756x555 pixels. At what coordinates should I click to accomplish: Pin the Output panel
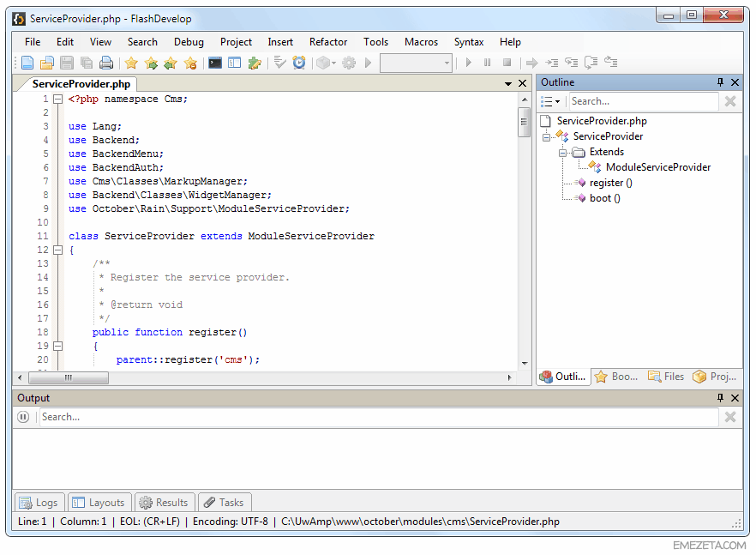(x=720, y=398)
